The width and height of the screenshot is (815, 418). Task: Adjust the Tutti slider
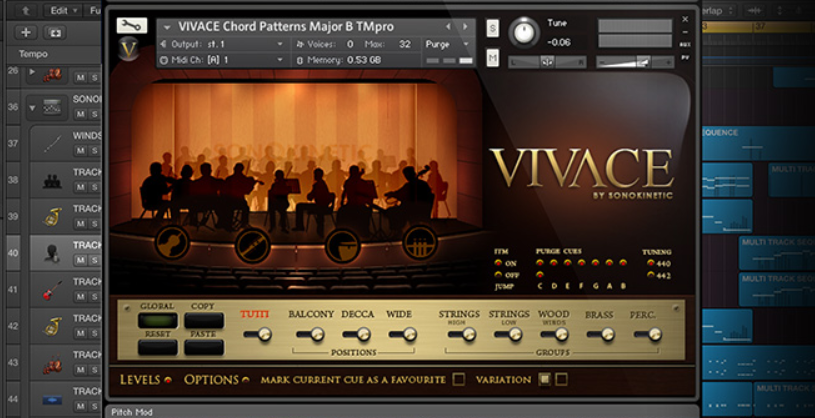258,334
